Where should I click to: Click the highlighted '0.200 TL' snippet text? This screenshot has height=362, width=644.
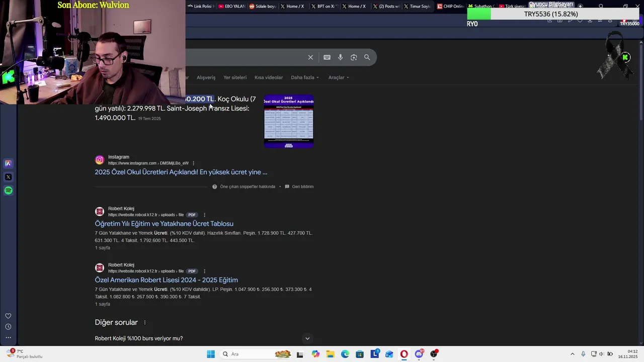pos(200,99)
